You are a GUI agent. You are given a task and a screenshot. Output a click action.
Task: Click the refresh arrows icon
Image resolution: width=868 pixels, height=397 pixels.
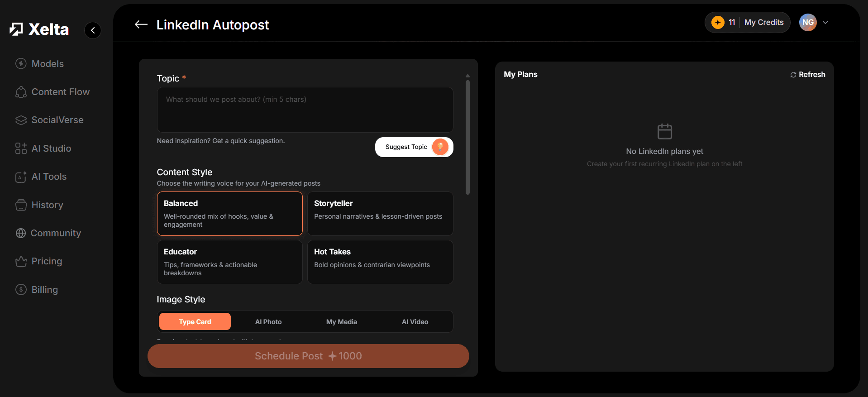pos(793,75)
